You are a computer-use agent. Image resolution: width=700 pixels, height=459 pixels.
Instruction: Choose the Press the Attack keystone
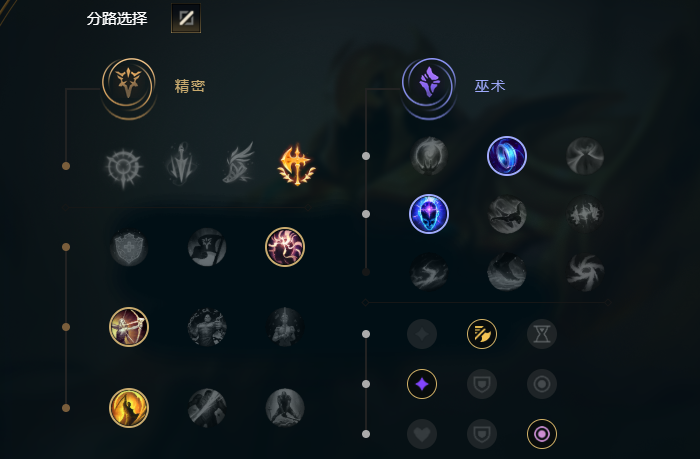[x=124, y=168]
